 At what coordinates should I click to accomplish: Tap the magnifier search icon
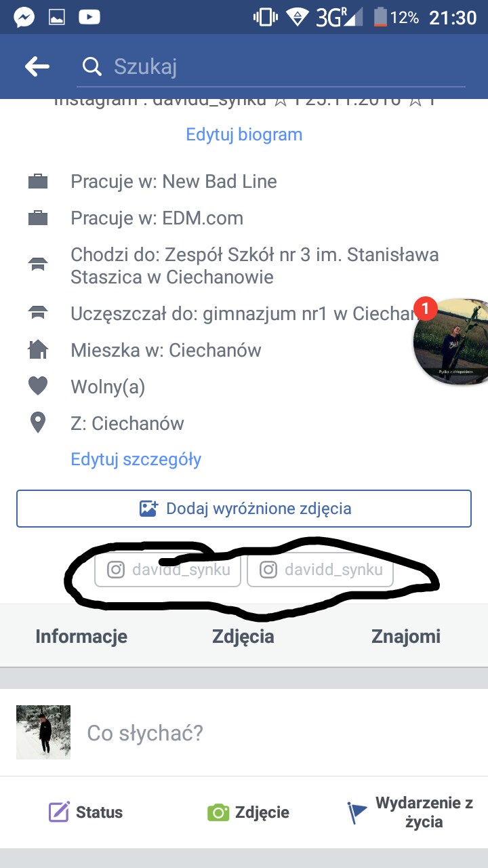(91, 66)
